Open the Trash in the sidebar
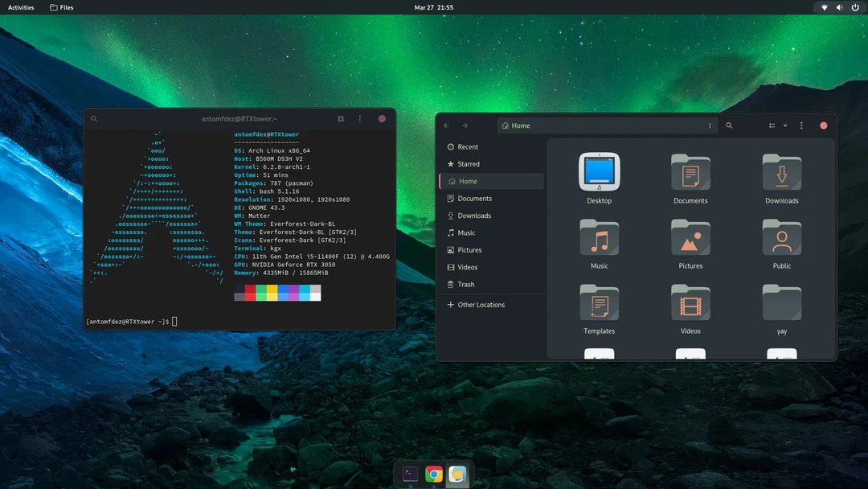 click(x=464, y=284)
